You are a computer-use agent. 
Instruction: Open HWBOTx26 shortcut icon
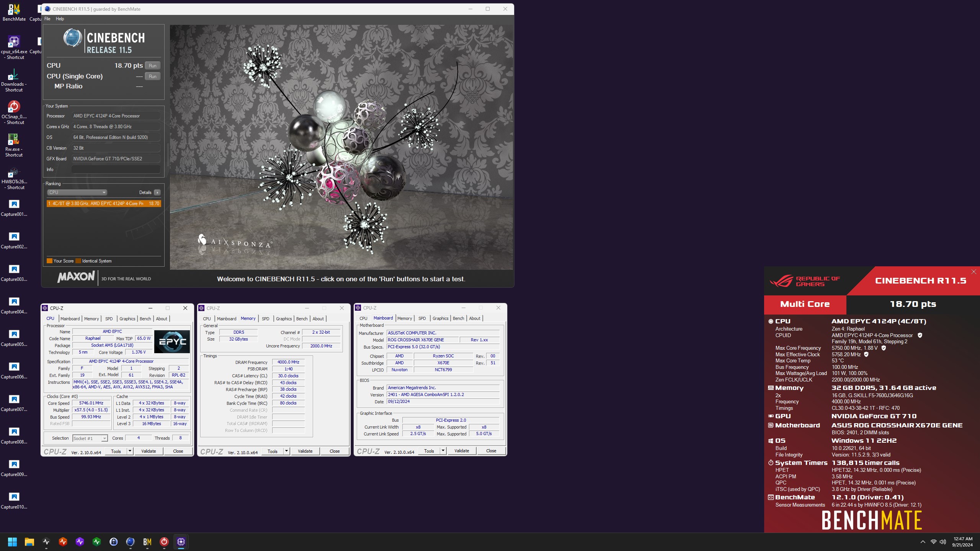tap(14, 178)
